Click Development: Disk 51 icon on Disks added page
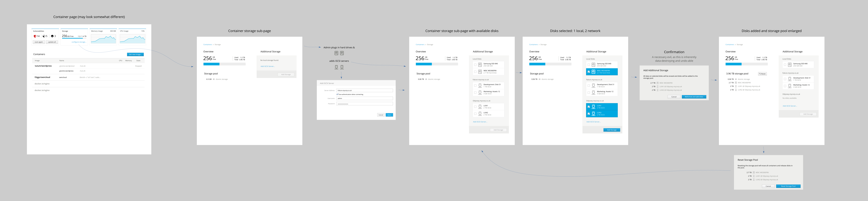The height and width of the screenshot is (201, 868). click(x=790, y=79)
